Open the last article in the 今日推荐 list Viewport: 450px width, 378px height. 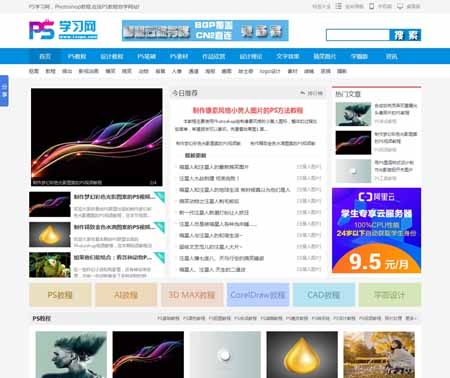(x=212, y=269)
